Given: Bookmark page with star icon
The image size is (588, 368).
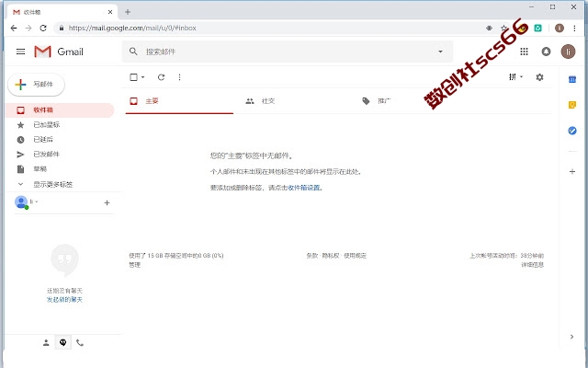Looking at the screenshot, I should pos(504,28).
